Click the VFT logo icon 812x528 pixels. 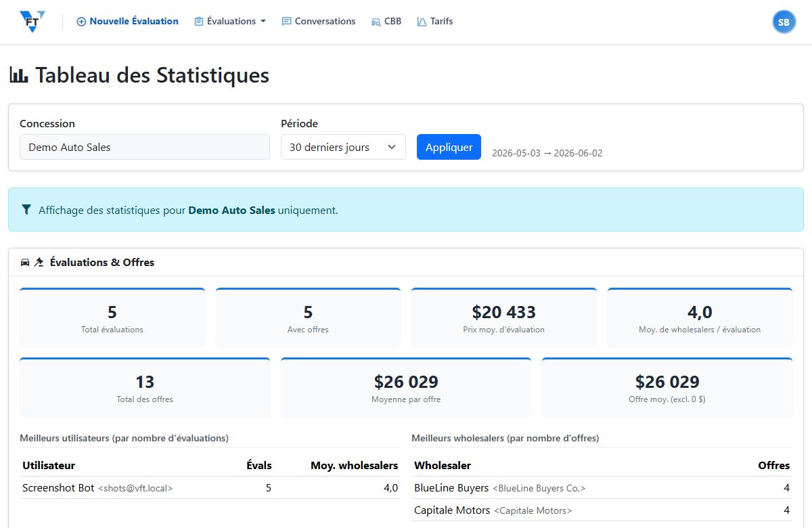click(32, 22)
